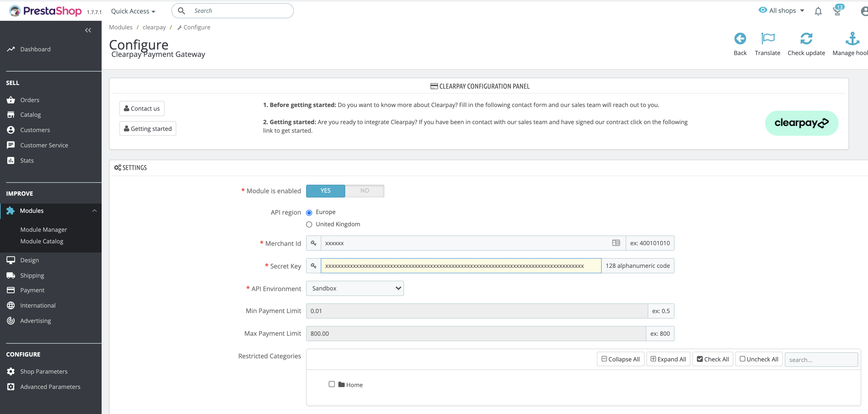Screen dimensions: 868x414
Task: Select United Kingdom API region
Action: [x=309, y=224]
